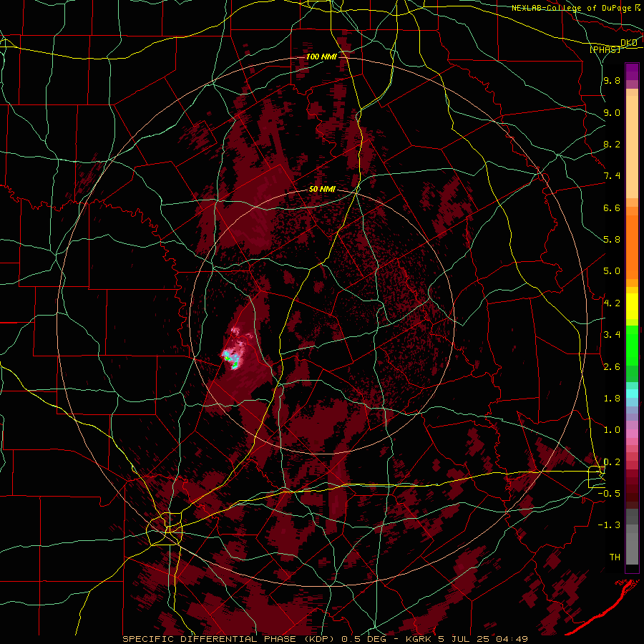644x644 pixels.
Task: Pick the yellow band beside 4.2
Action: tap(632, 306)
